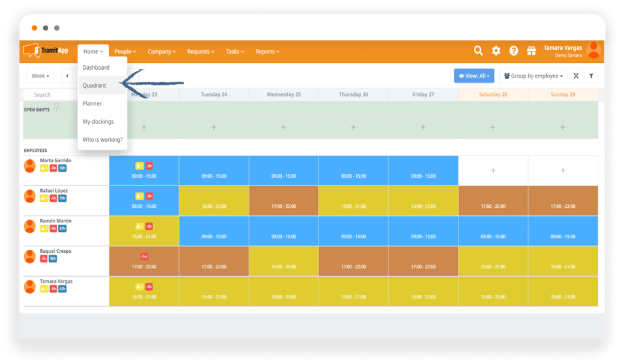Click the previous week arrow button
The height and width of the screenshot is (364, 620).
[x=67, y=76]
